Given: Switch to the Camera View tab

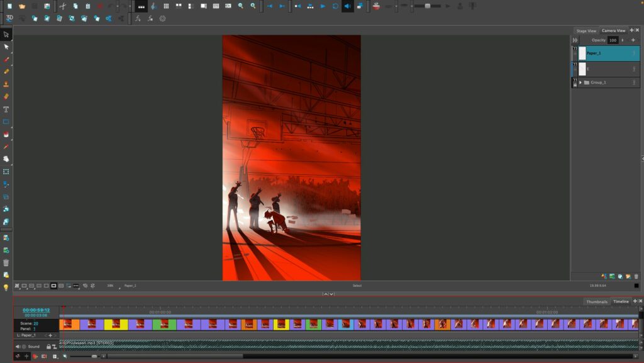Looking at the screenshot, I should (614, 30).
